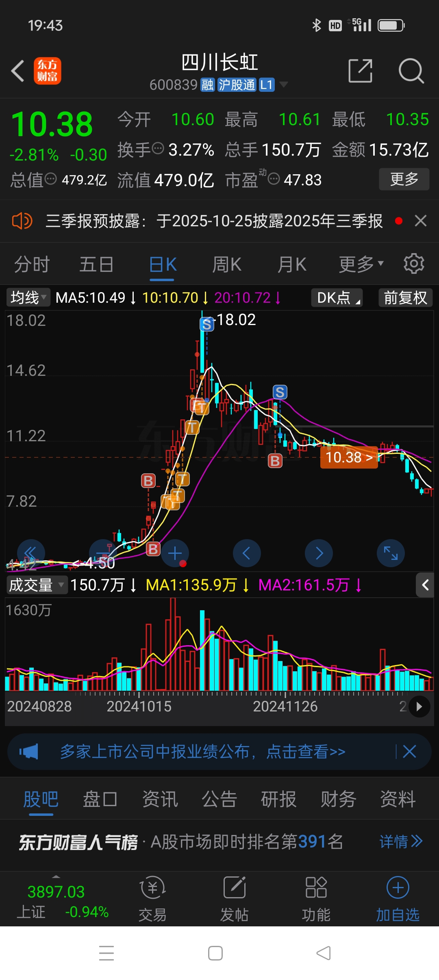Tap the MA2:161.5万 volume value
Viewport: 439px width, 980px height.
304,585
